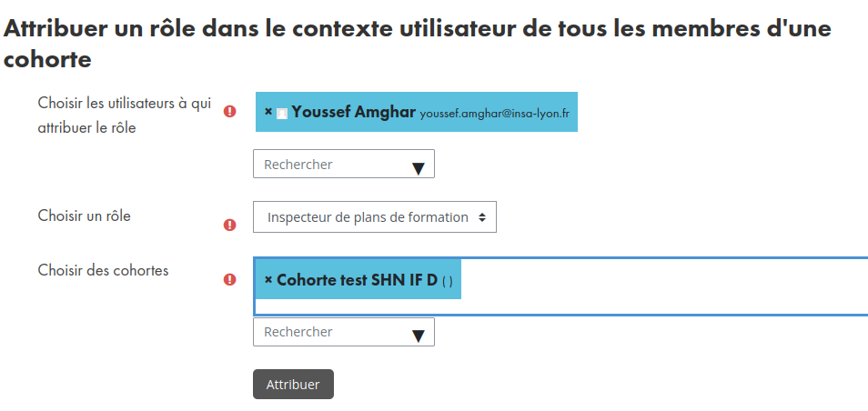This screenshot has width=868, height=411.
Task: Select the Youssef Amghar name tag
Action: click(417, 112)
